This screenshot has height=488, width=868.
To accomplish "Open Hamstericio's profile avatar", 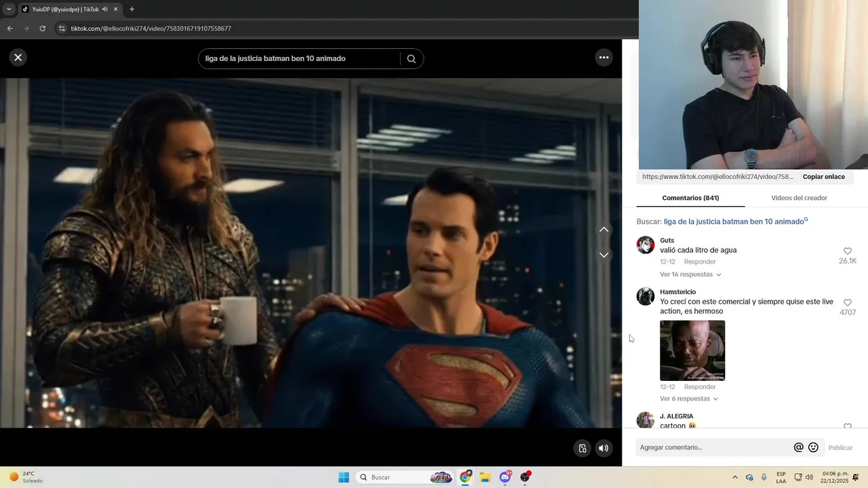I will point(646,296).
